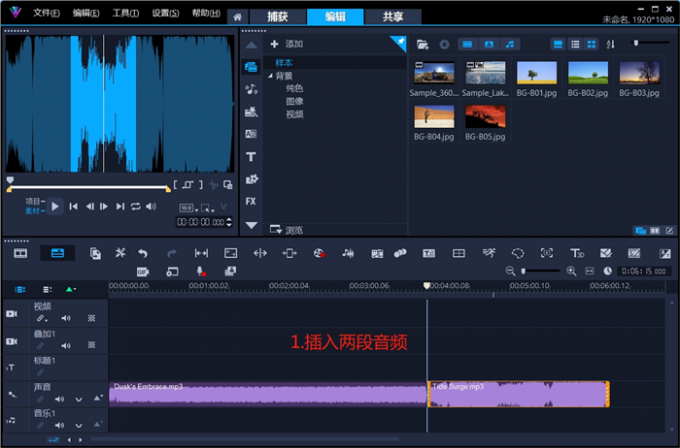The height and width of the screenshot is (448, 680).
Task: Open the subtitle editor icon
Action: tap(429, 253)
